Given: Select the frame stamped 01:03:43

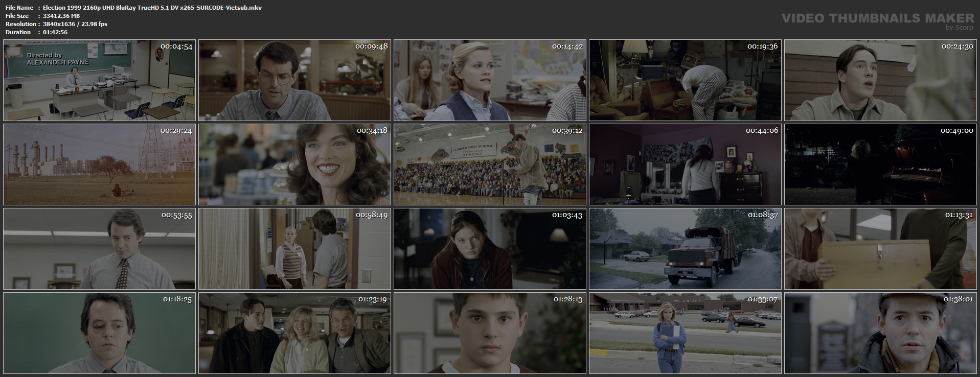Looking at the screenshot, I should point(490,249).
